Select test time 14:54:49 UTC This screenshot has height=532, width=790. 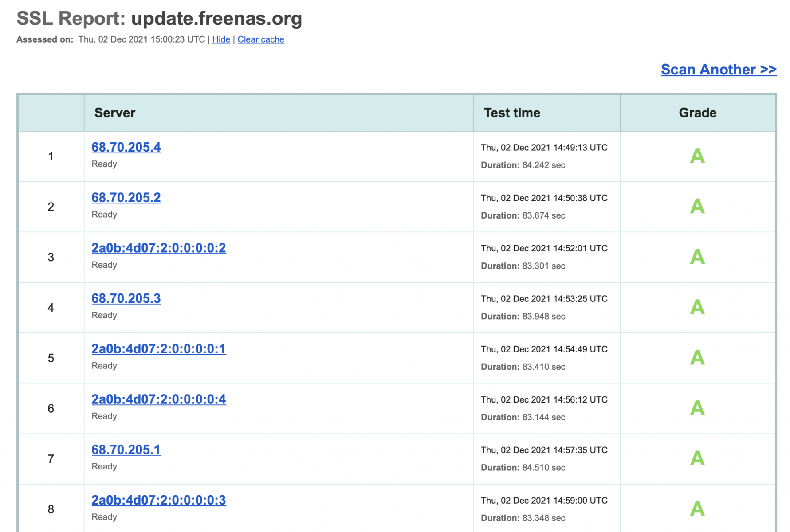(544, 349)
